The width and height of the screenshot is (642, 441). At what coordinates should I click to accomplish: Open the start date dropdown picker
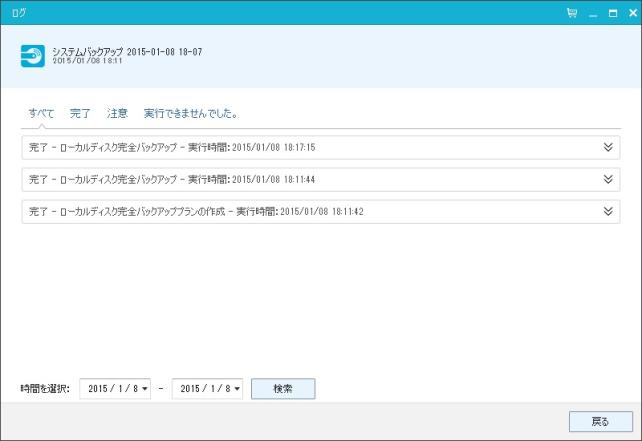coord(145,389)
